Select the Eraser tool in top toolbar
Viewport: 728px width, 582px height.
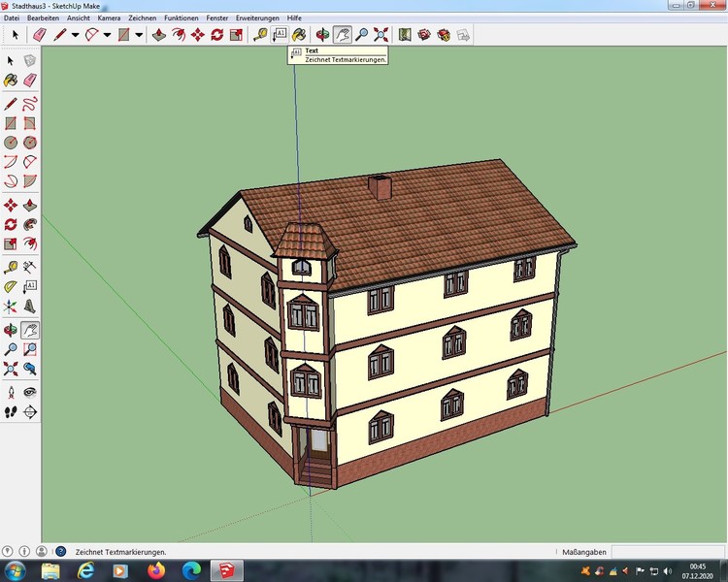pos(40,35)
